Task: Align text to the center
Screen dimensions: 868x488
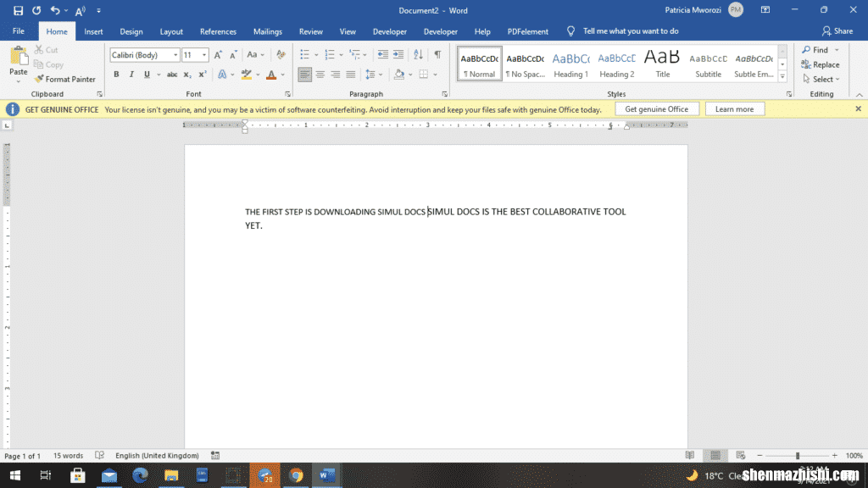Action: (320, 75)
